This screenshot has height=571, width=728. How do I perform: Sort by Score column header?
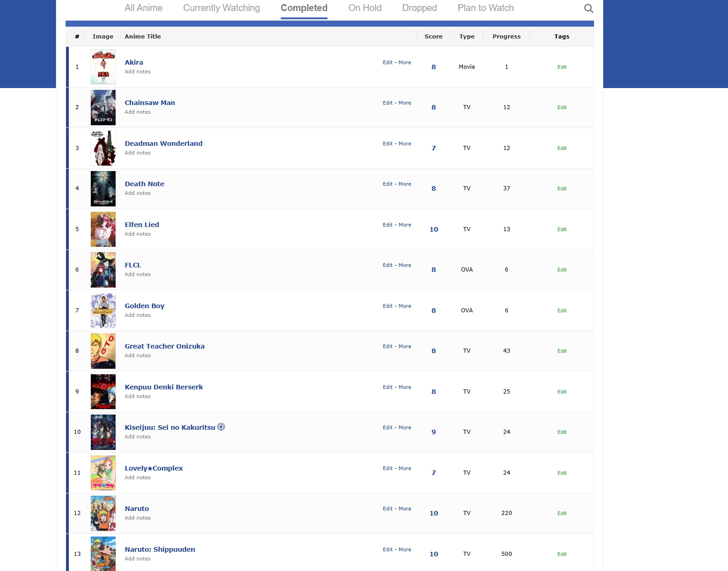(433, 36)
